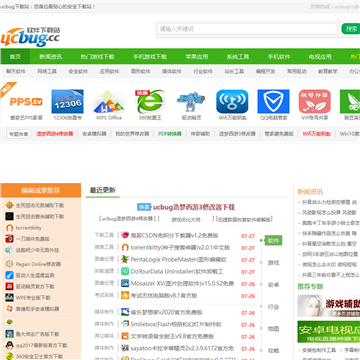The image size is (360, 360).
Task: Click the 安装包制作工具 link
Action: pos(319,350)
